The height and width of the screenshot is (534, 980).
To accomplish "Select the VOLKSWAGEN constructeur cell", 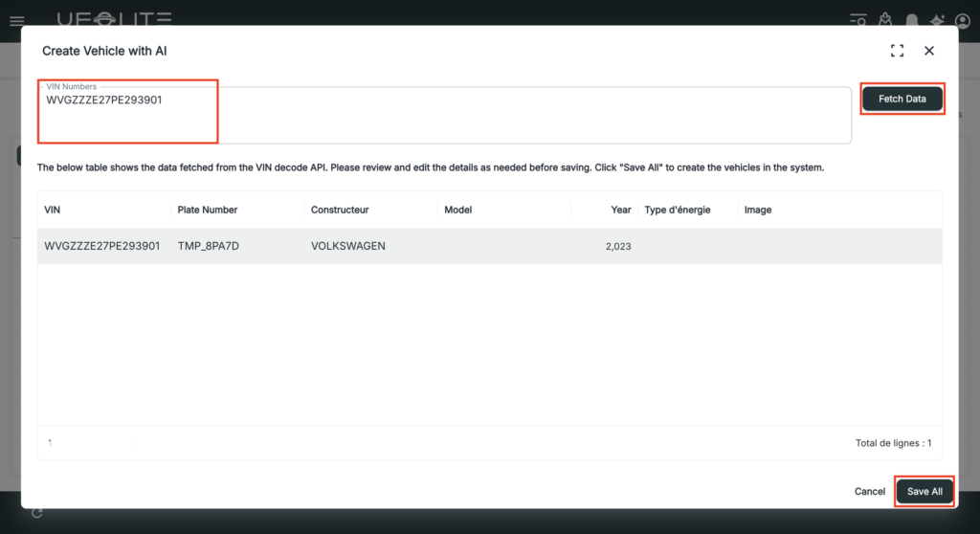I will 348,246.
